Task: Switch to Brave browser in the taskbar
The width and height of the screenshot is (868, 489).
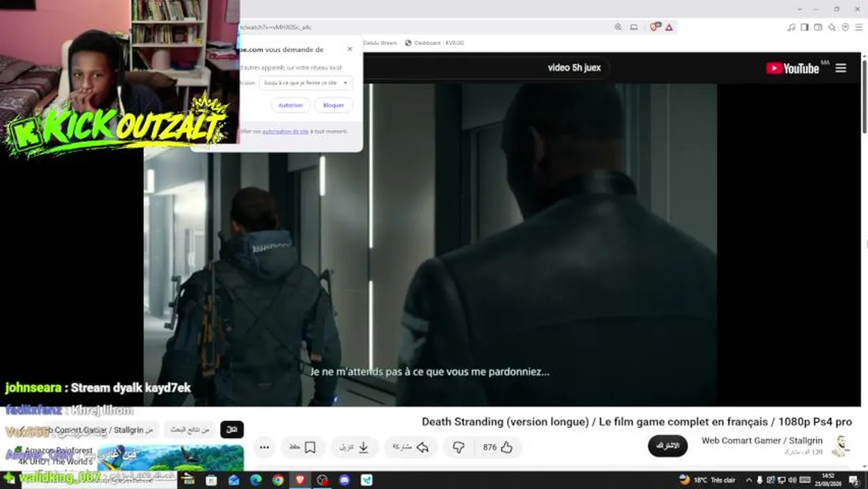Action: coord(300,480)
